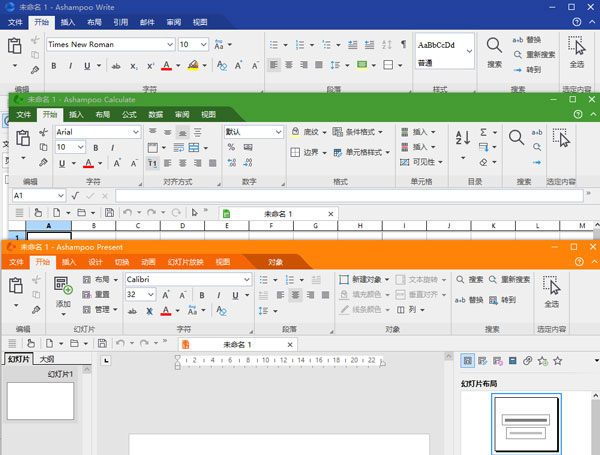
Task: Open the Calibri font dropdown in Present
Action: [x=245, y=279]
